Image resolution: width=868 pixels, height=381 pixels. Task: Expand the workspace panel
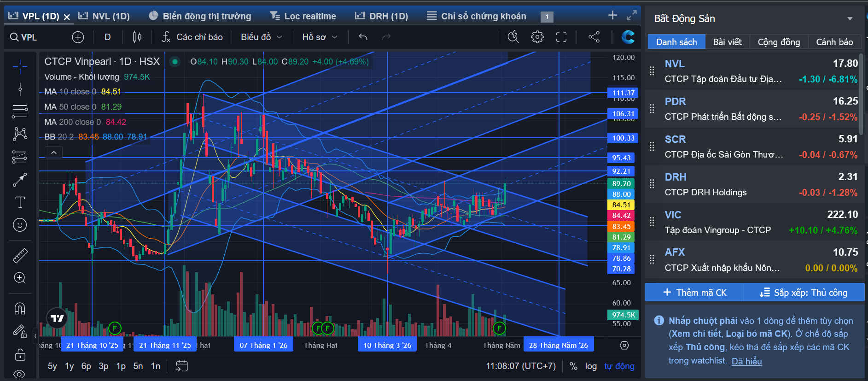(x=632, y=15)
